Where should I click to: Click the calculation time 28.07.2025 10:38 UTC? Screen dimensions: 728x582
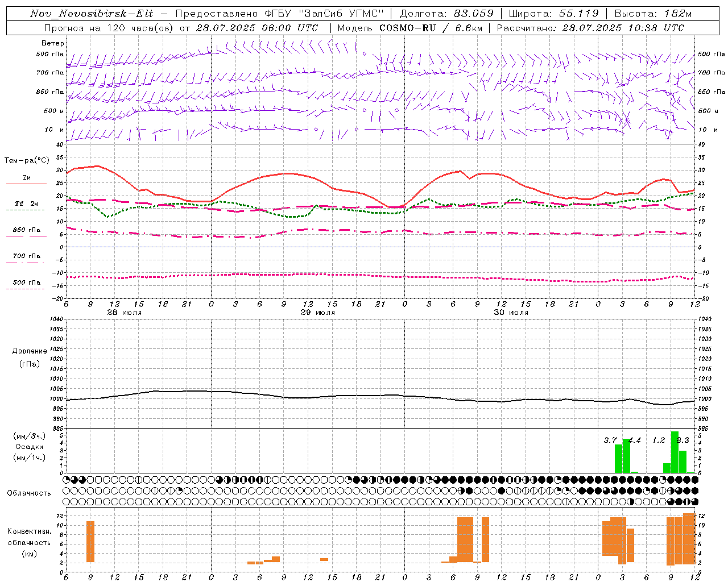(x=623, y=28)
